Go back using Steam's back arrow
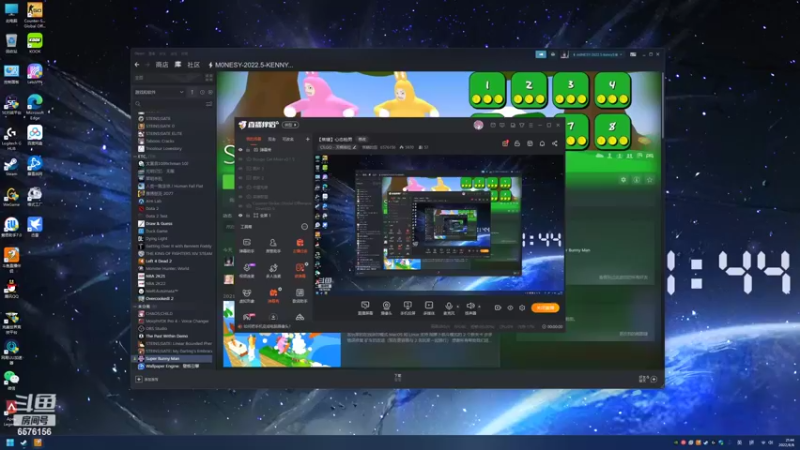 click(137, 65)
